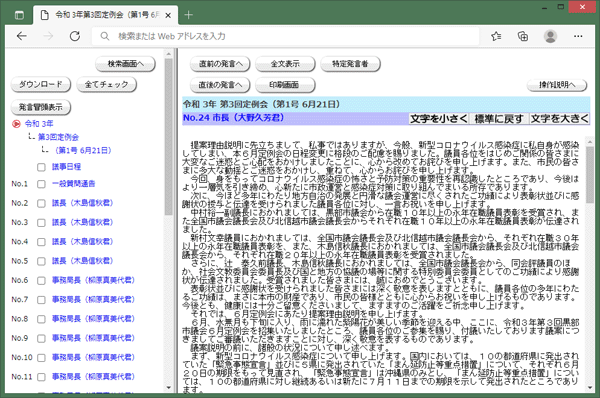Click the red icon beside 令和 3年
Screen dimensions: 600x398
pos(16,124)
